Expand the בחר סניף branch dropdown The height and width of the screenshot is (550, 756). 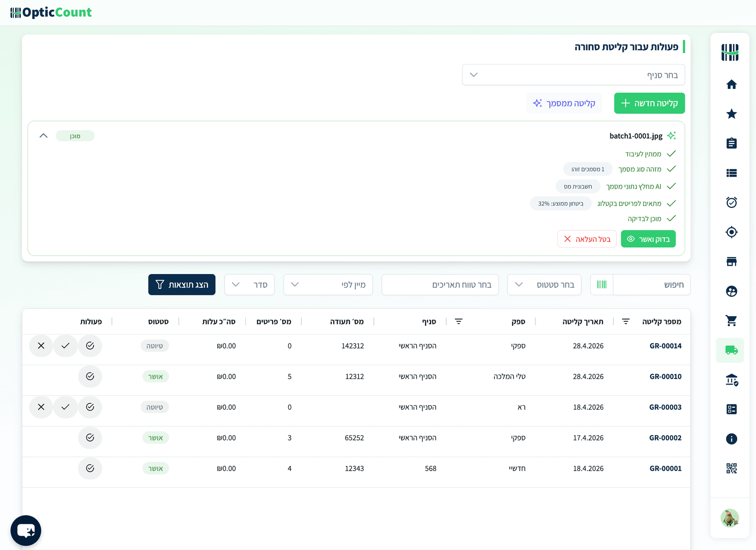[x=573, y=75]
